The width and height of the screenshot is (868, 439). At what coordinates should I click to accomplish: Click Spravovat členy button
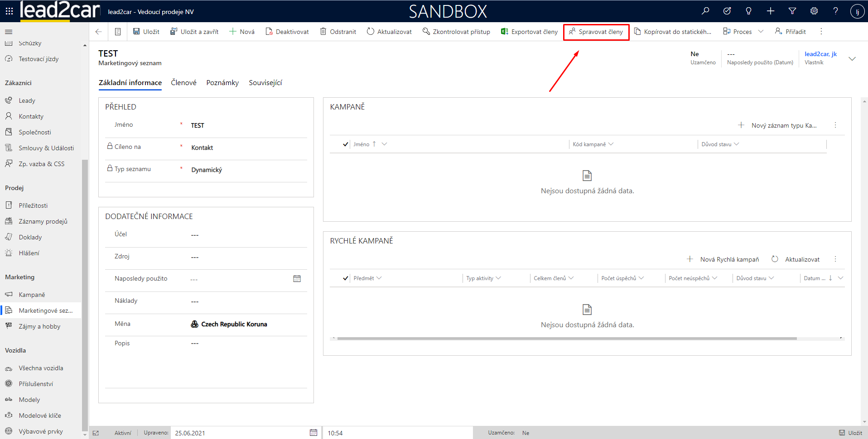[596, 32]
